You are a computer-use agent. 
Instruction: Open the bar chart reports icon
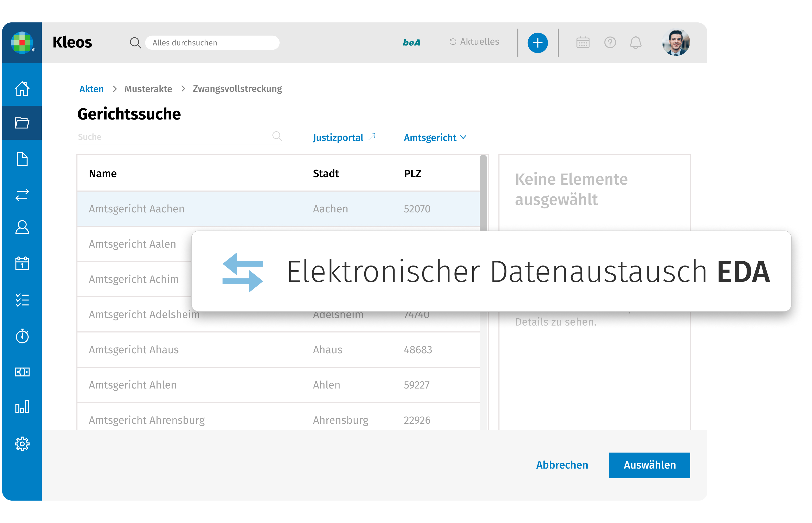click(x=22, y=406)
